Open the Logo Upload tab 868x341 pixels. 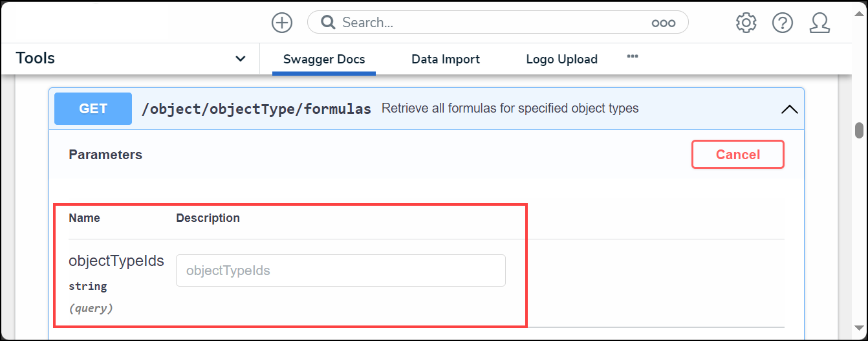[x=561, y=60]
